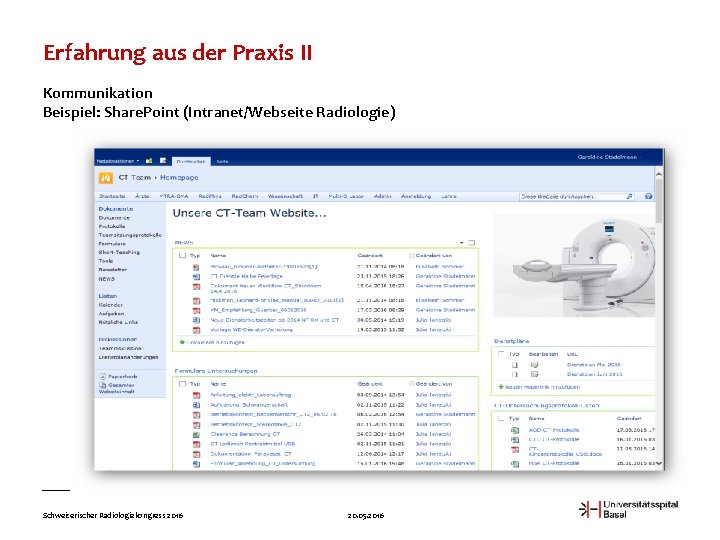Image resolution: width=720 pixels, height=540 pixels.
Task: Click the page scrollbar down arrow
Action: (659, 463)
